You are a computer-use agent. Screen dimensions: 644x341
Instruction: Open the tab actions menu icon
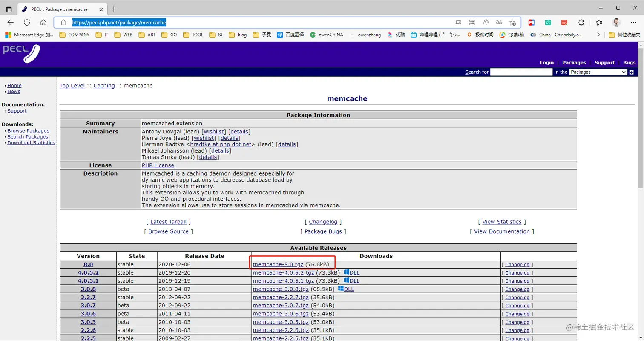[x=9, y=9]
